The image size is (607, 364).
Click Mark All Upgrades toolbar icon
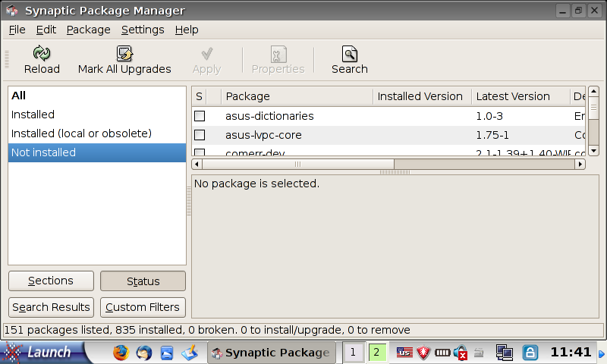(124, 53)
